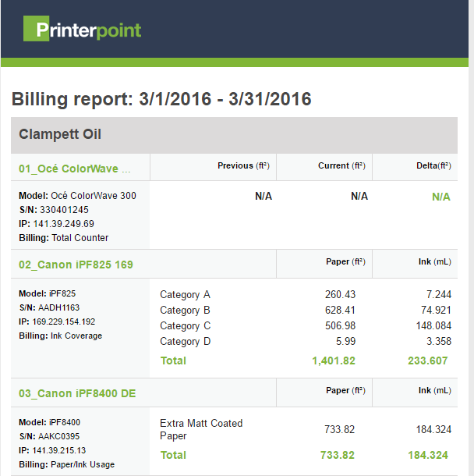Image resolution: width=474 pixels, height=476 pixels.
Task: Select the Category D row label
Action: tap(185, 342)
